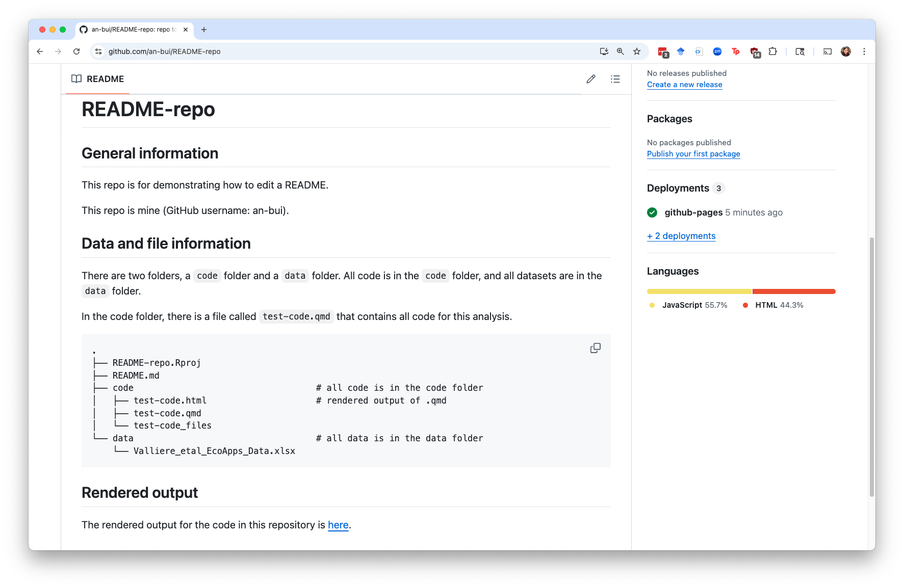Click the github.com address bar URL
The image size is (904, 588).
[x=164, y=51]
